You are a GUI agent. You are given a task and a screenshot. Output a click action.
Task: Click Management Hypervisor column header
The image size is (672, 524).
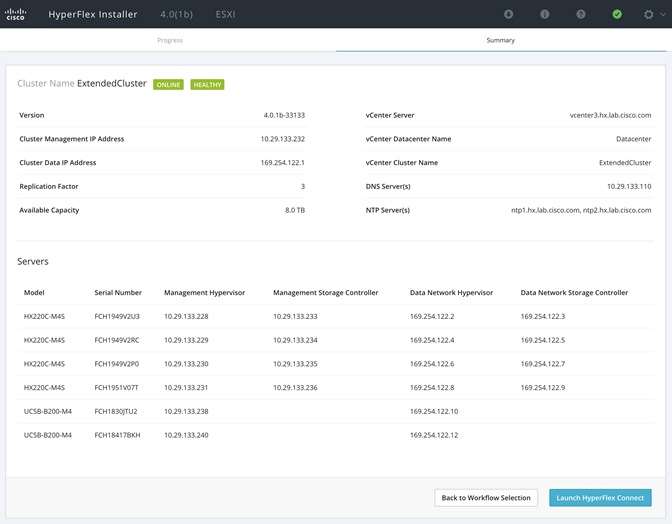[204, 293]
